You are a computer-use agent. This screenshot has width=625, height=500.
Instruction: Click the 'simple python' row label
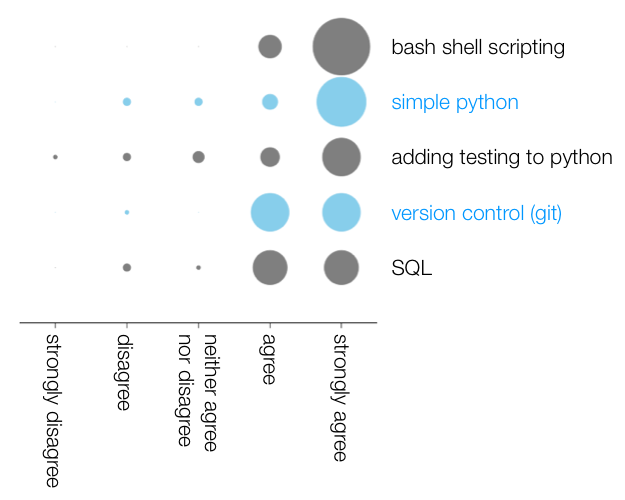coord(455,103)
